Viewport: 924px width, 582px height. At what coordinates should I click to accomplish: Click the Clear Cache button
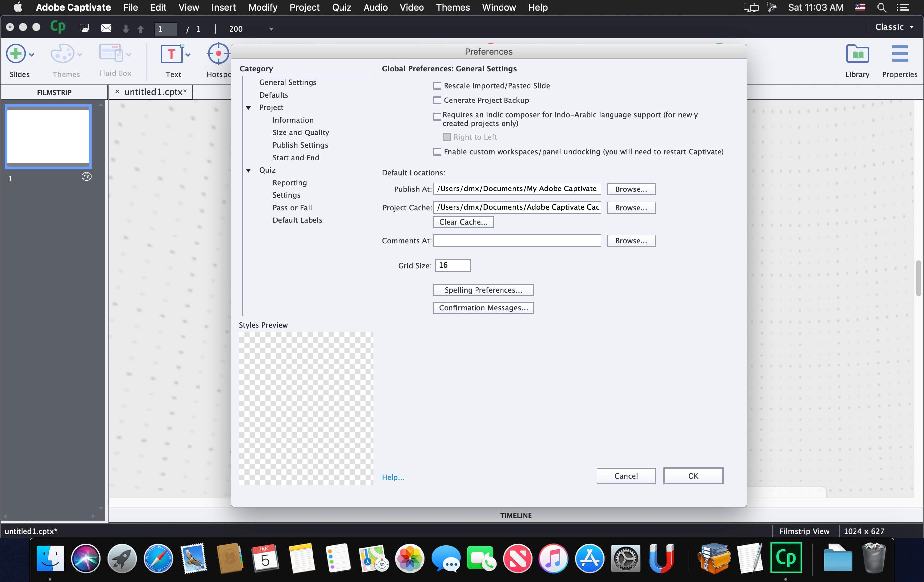tap(463, 222)
